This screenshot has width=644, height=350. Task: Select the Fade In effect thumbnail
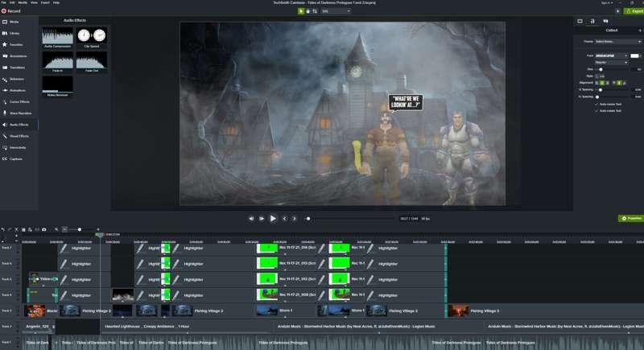[57, 62]
